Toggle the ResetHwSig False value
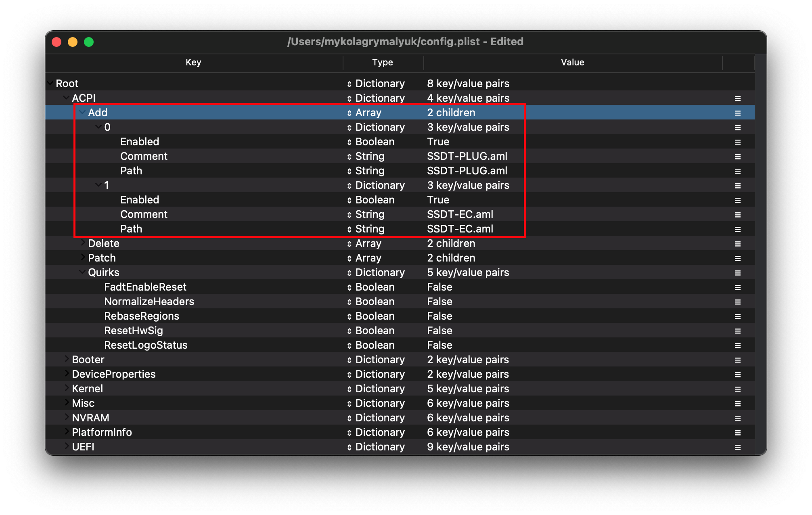812x515 pixels. click(439, 331)
